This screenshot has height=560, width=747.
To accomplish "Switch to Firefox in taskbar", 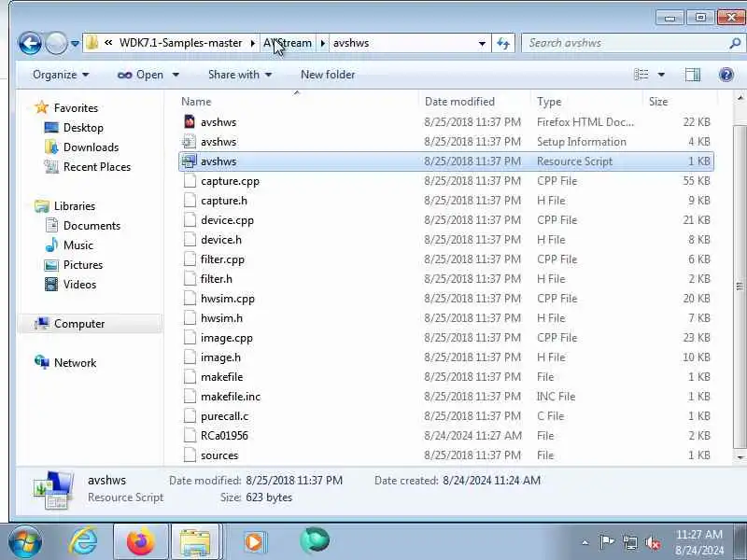I will coord(141,541).
